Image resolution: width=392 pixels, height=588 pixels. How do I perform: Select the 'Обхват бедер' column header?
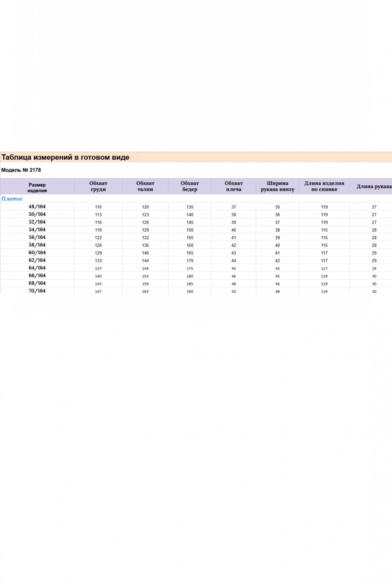point(190,186)
